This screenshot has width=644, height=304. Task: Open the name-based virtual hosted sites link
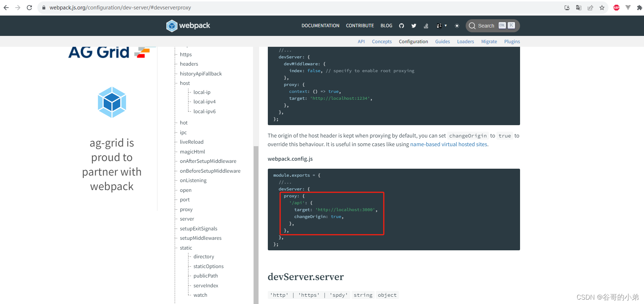[x=449, y=144]
